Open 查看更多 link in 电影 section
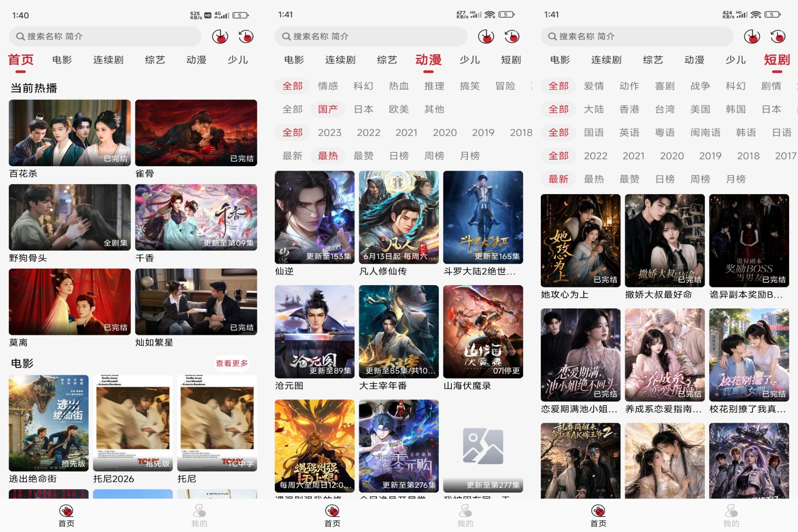This screenshot has height=532, width=798. pyautogui.click(x=232, y=363)
